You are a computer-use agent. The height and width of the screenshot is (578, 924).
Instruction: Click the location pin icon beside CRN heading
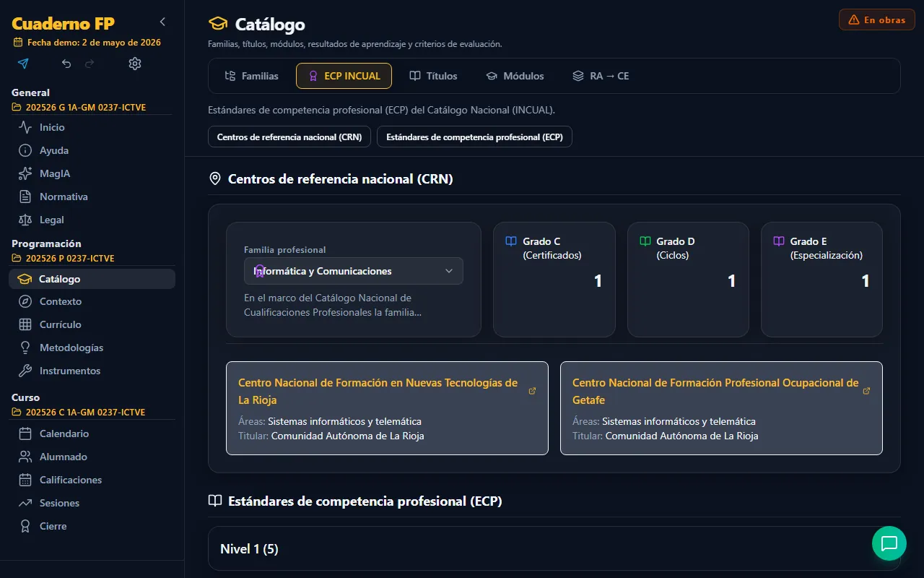click(x=214, y=178)
